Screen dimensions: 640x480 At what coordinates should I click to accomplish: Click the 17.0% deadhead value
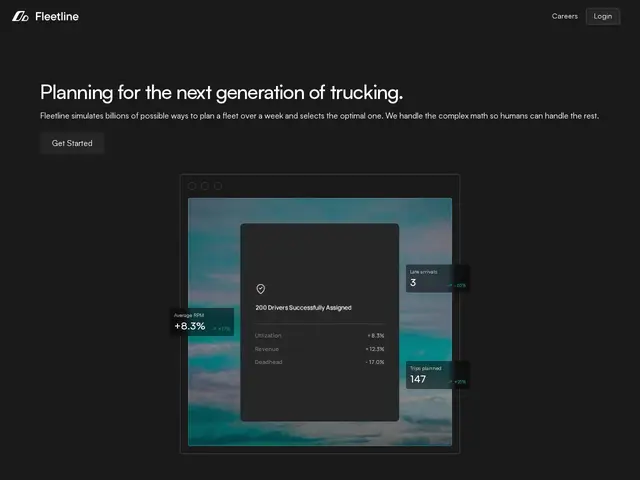(x=375, y=362)
